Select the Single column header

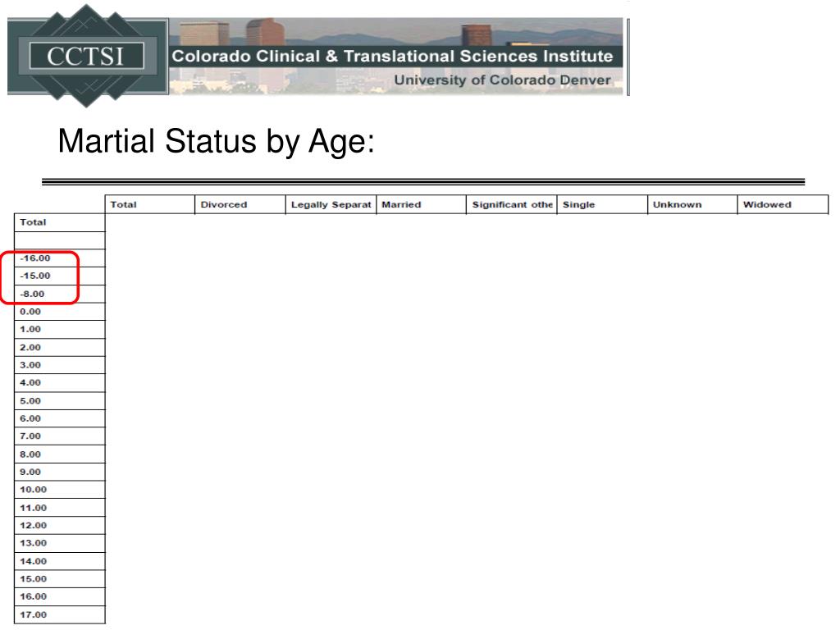point(602,204)
